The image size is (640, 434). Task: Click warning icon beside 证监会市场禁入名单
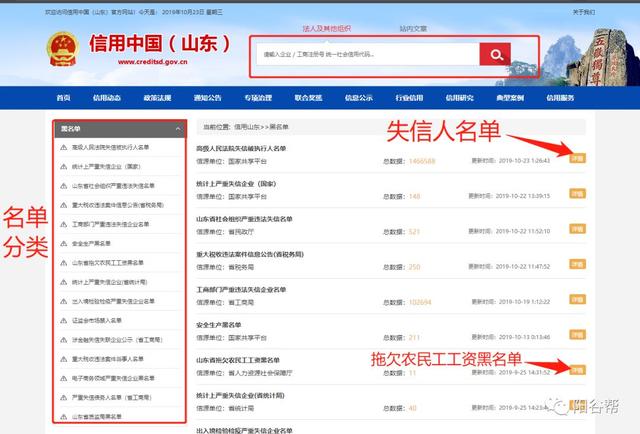point(64,320)
